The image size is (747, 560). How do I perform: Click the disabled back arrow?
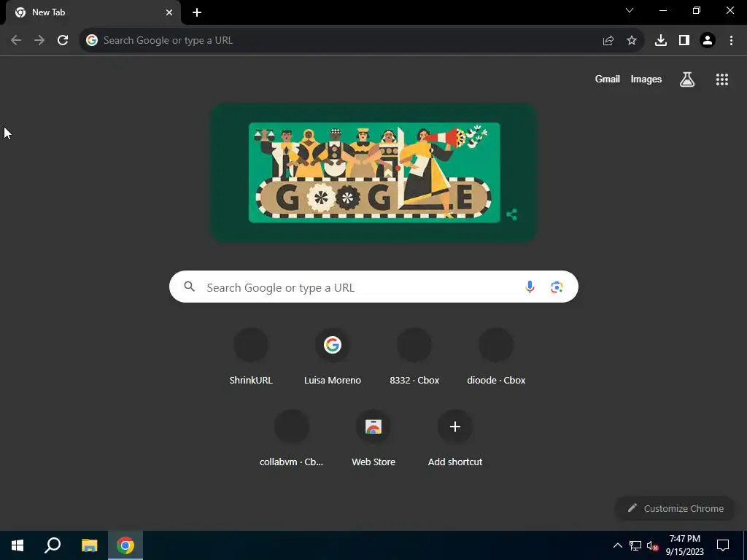(x=16, y=41)
